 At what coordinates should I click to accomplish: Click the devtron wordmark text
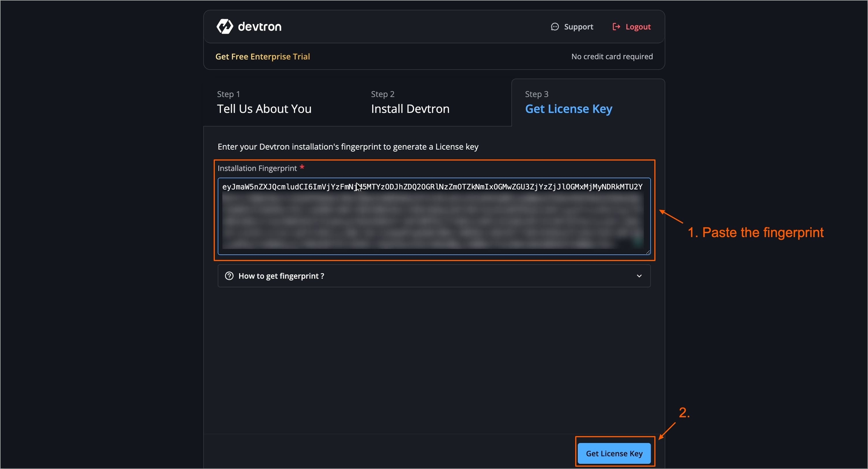(x=260, y=26)
